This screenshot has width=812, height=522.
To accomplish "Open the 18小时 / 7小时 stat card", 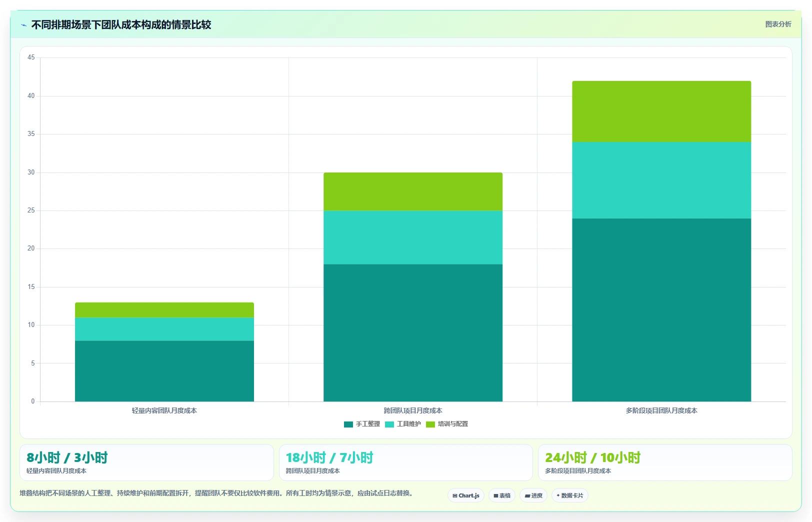I will coord(405,462).
